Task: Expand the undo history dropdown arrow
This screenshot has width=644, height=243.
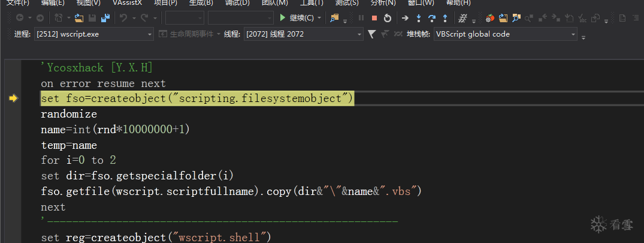Action: [134, 18]
